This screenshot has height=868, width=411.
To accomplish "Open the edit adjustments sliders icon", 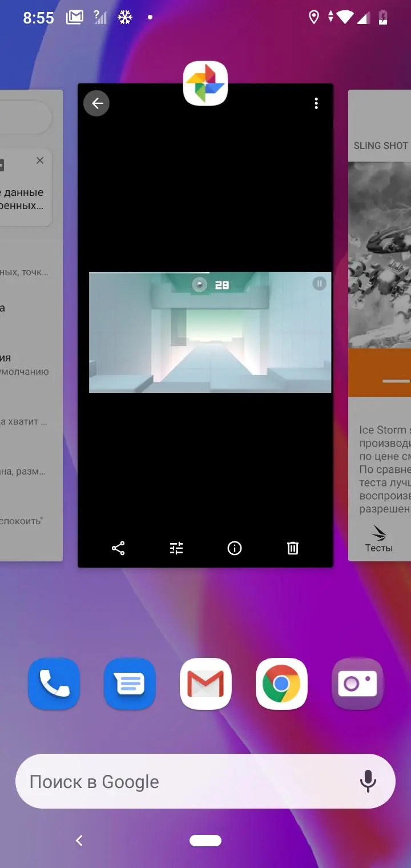I will click(176, 548).
